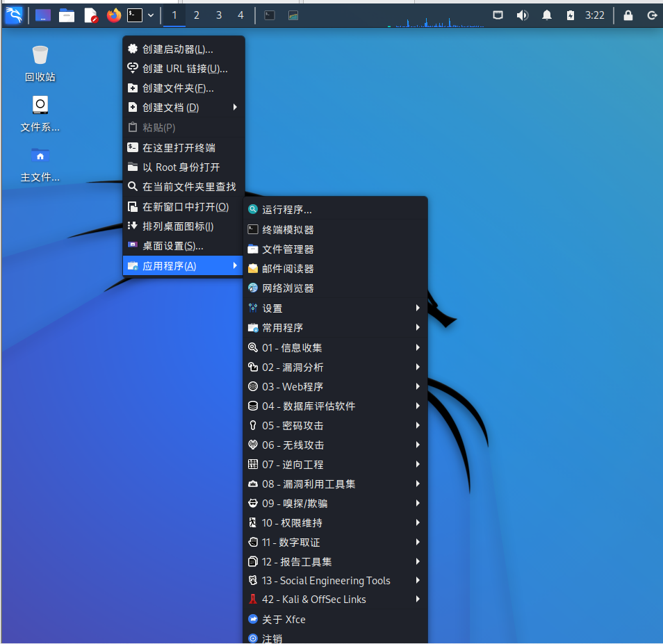Click the volume speaker icon
The width and height of the screenshot is (663, 644).
tap(523, 16)
